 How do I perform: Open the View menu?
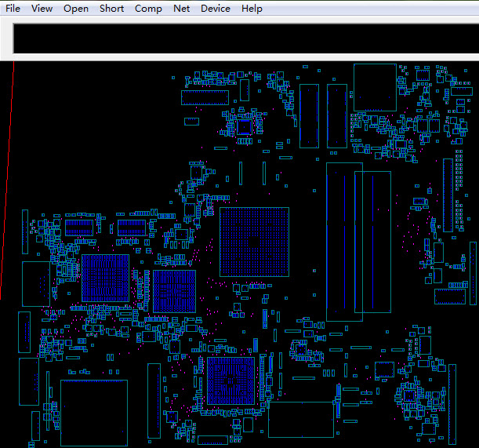(x=42, y=9)
